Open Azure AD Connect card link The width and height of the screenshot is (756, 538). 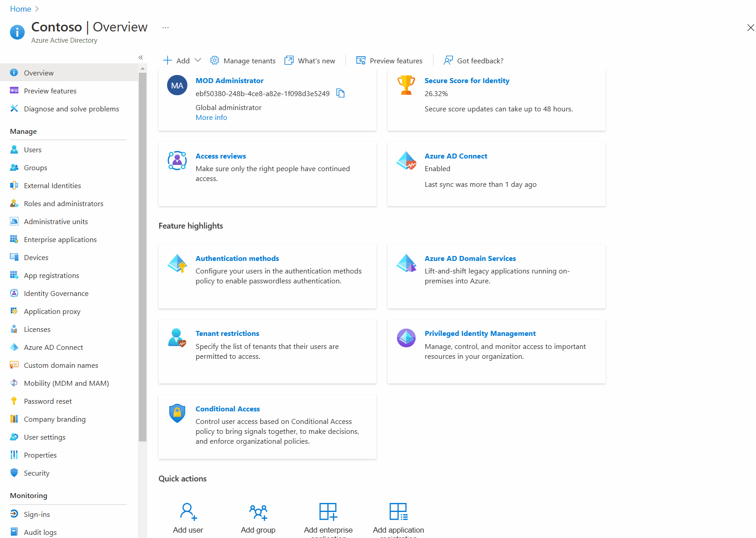coord(456,156)
